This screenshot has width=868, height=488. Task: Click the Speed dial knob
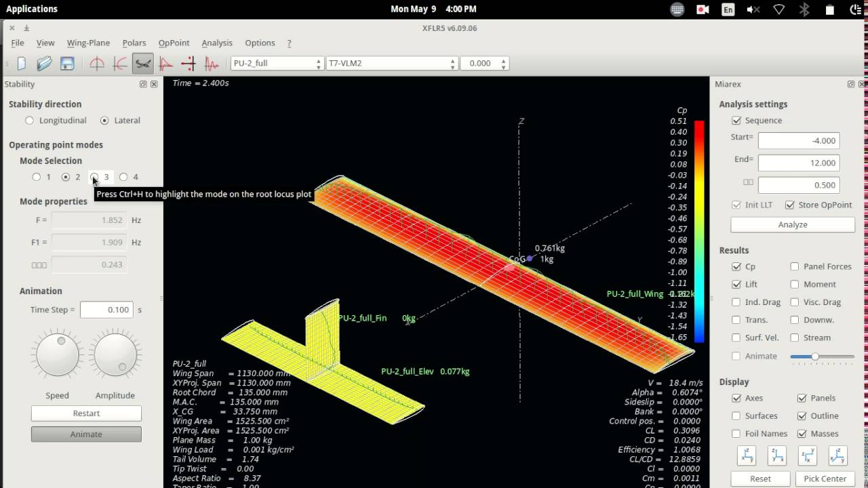57,355
